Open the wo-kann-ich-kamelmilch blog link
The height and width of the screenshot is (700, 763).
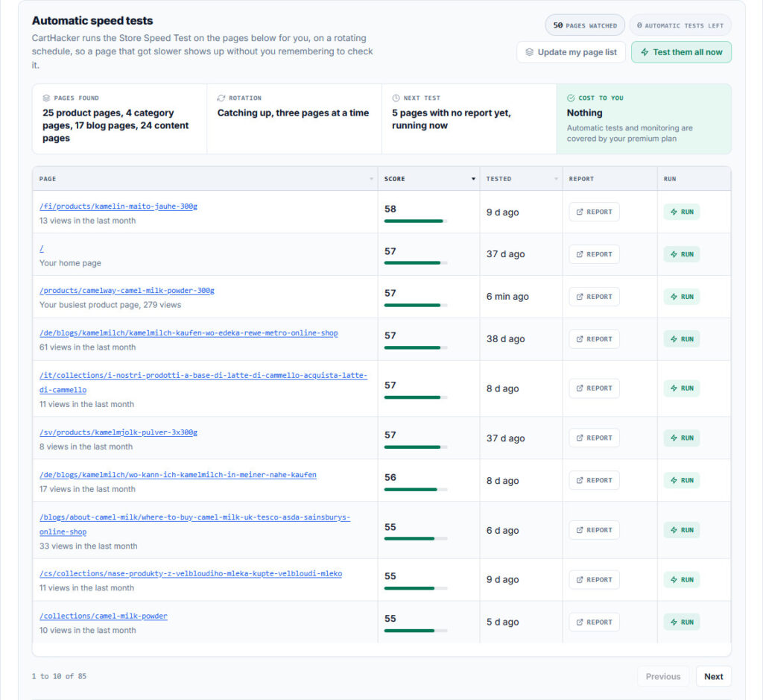tap(177, 475)
